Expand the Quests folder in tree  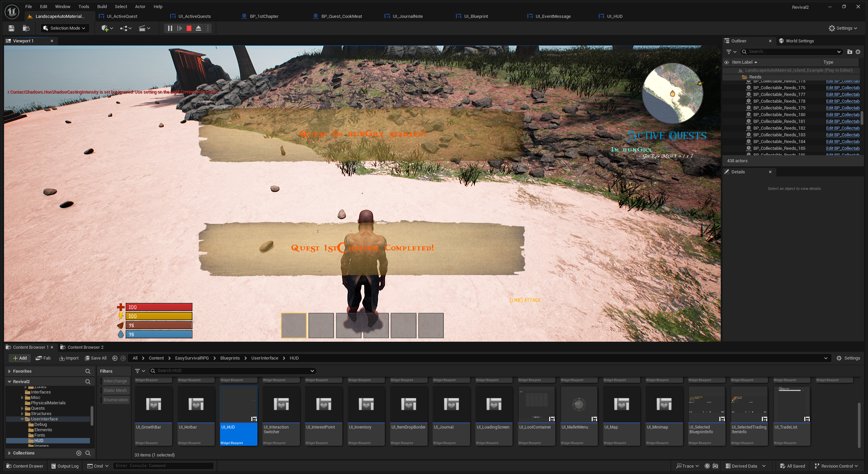(22, 408)
